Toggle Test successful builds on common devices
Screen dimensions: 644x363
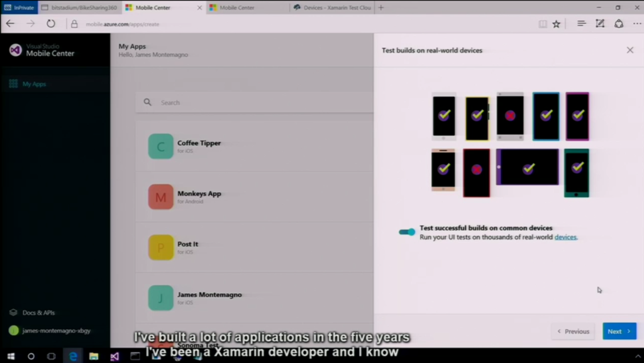coord(407,232)
